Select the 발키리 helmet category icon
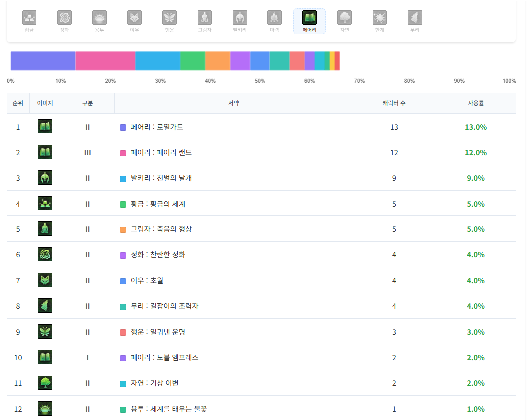Image resolution: width=528 pixels, height=420 pixels. (240, 18)
